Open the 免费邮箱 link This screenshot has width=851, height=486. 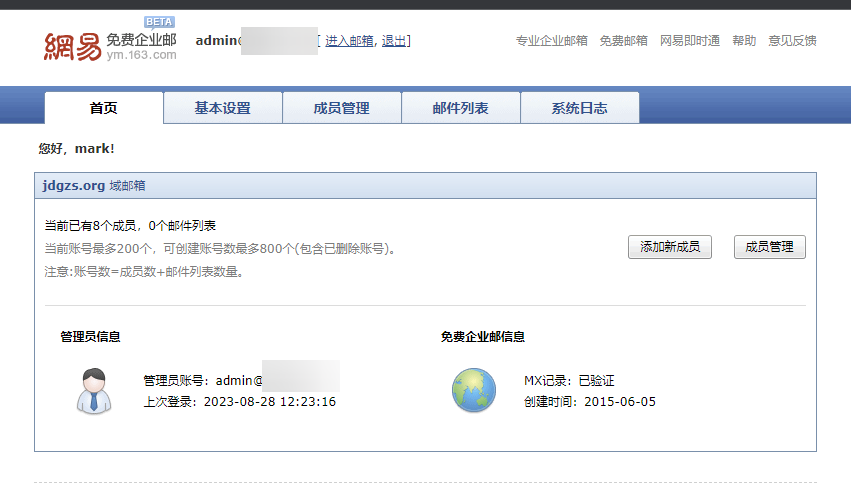[624, 41]
